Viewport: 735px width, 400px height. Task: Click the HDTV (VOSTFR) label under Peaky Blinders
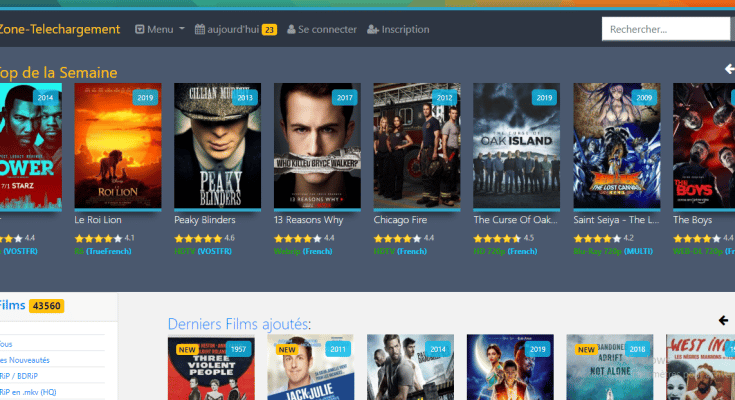(203, 251)
